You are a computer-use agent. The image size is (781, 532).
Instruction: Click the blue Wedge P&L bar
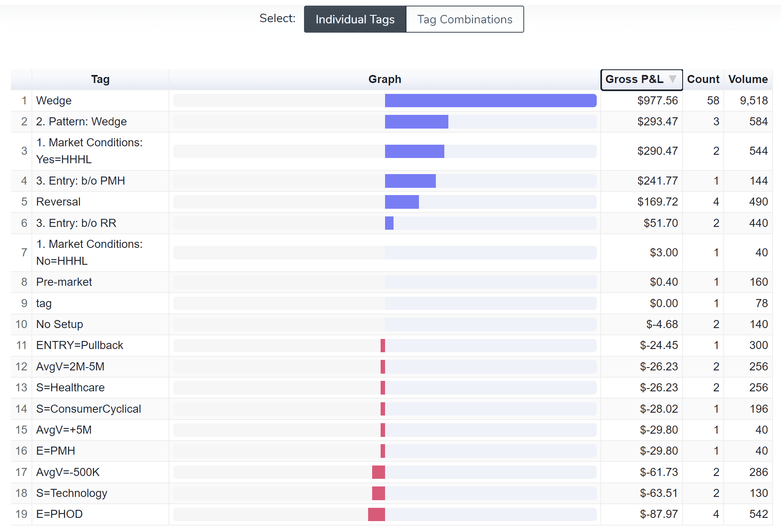pos(490,101)
